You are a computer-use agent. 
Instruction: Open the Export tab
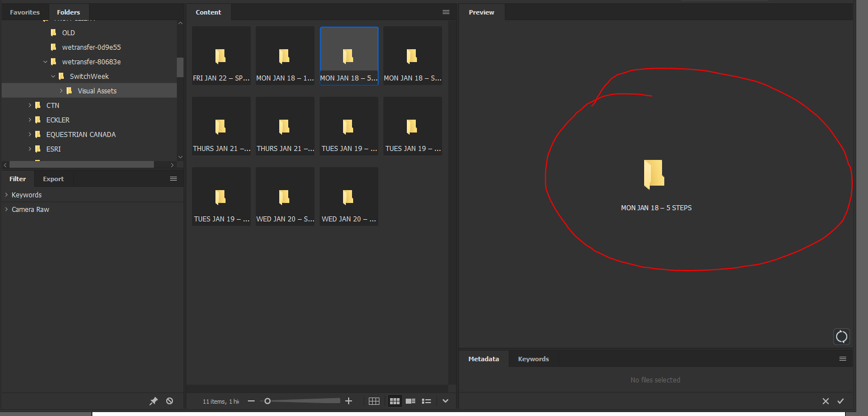click(x=53, y=178)
